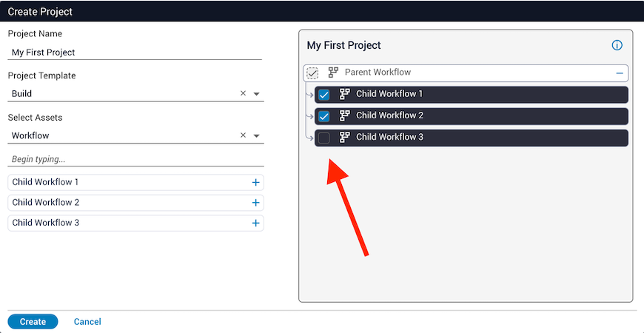Clear the Project Template selection with its X
This screenshot has width=644, height=333.
click(x=243, y=94)
